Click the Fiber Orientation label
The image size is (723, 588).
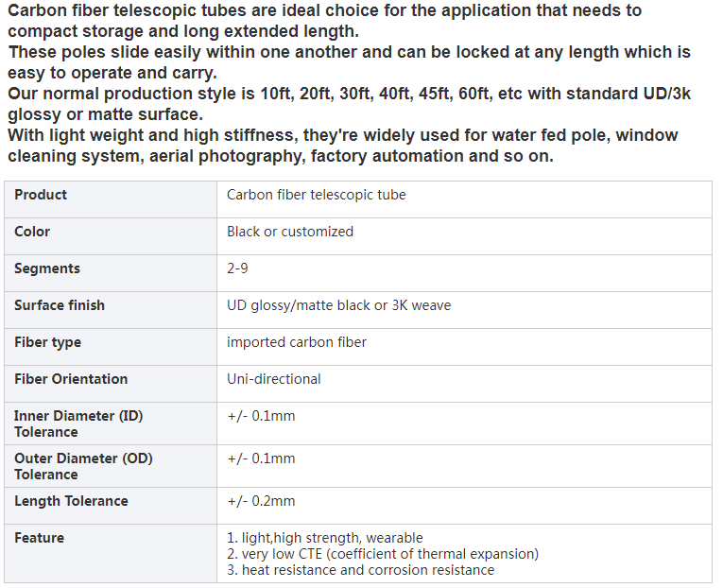71,379
